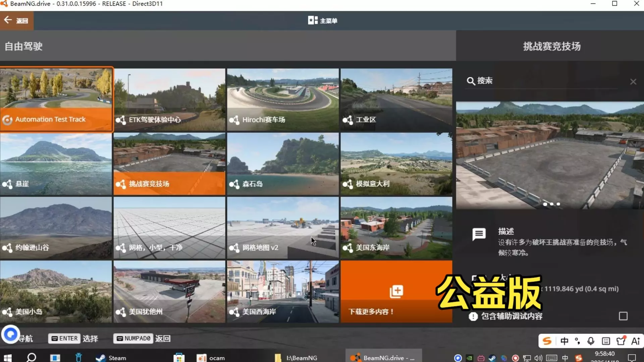Viewport: 644px width, 362px height.
Task: Enable the include debug content checkbox
Action: pos(623,316)
